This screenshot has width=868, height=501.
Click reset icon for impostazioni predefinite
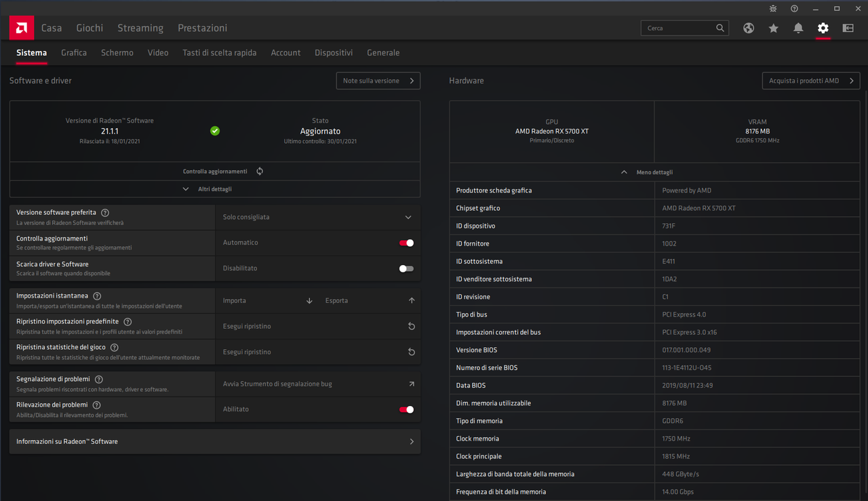(x=412, y=326)
